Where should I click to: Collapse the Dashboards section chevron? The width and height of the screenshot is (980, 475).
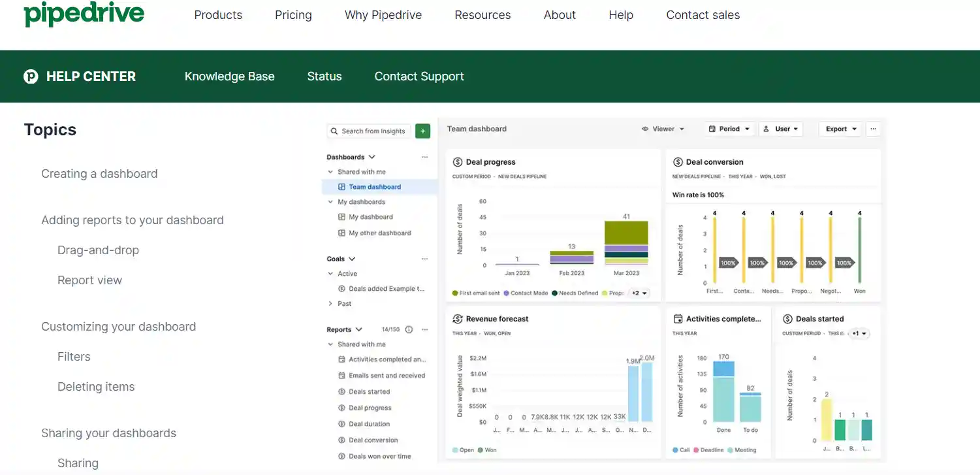tap(372, 157)
